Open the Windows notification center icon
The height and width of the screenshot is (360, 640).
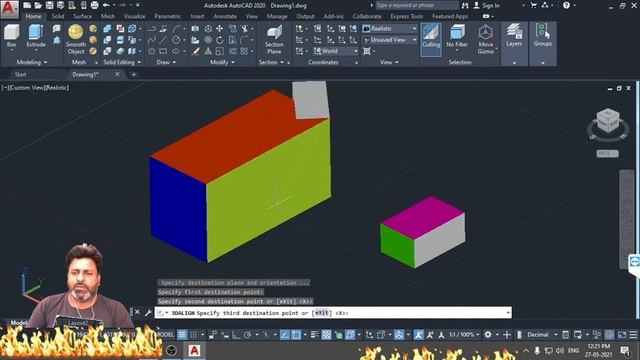(624, 350)
